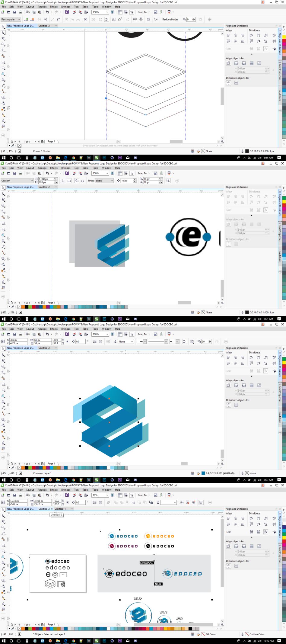This screenshot has height=644, width=286.
Task: Select Portrait orientation in the 9:21 AM window
Action: (x=63, y=181)
